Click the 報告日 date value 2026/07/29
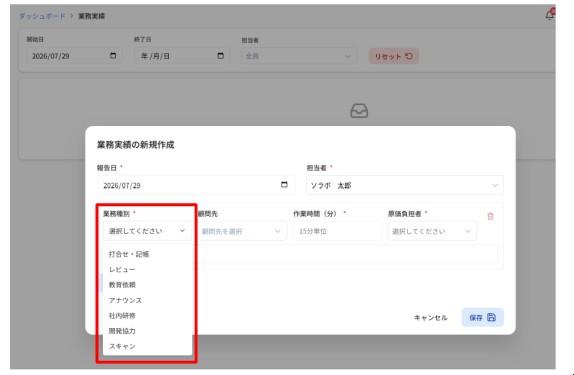 pyautogui.click(x=122, y=186)
